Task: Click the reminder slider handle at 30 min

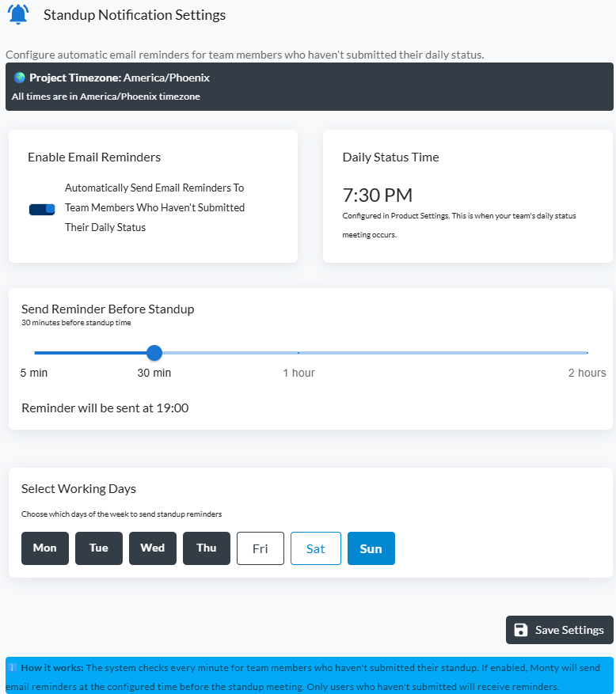Action: (154, 353)
